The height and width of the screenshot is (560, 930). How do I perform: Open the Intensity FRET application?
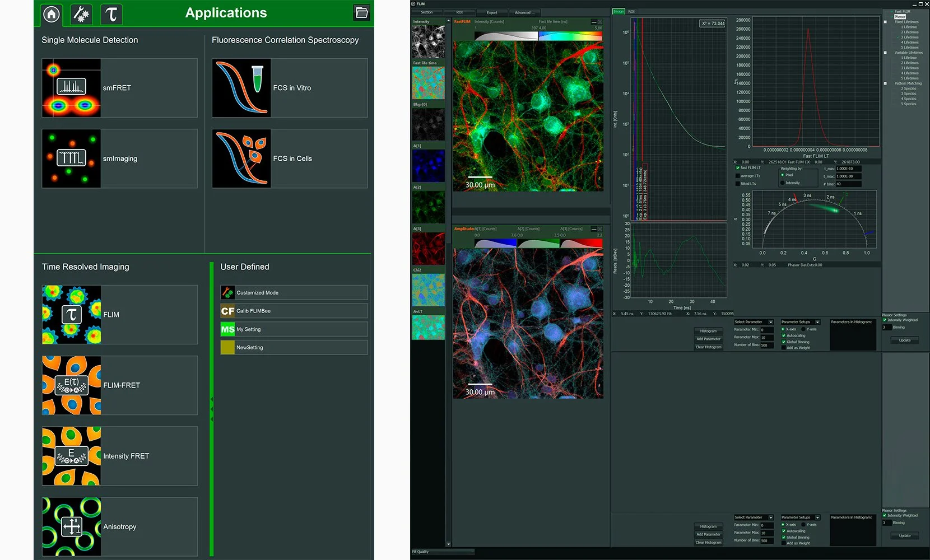[x=119, y=456]
